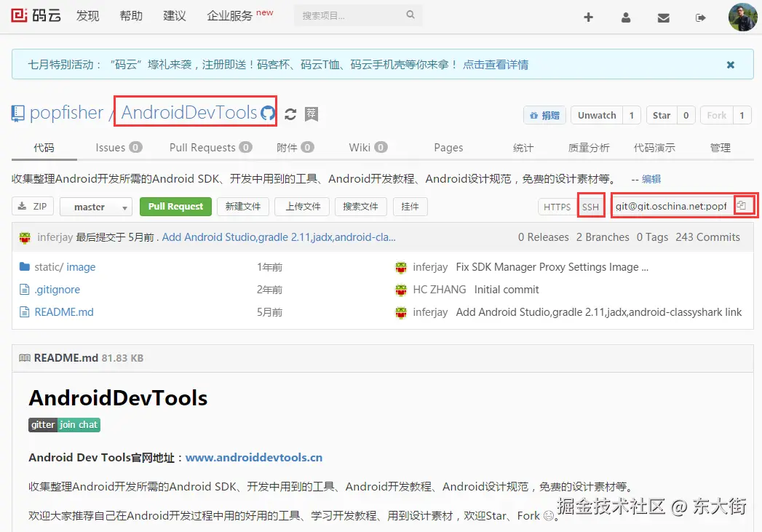Click the green Pull Request button
The image size is (762, 532).
(x=175, y=207)
